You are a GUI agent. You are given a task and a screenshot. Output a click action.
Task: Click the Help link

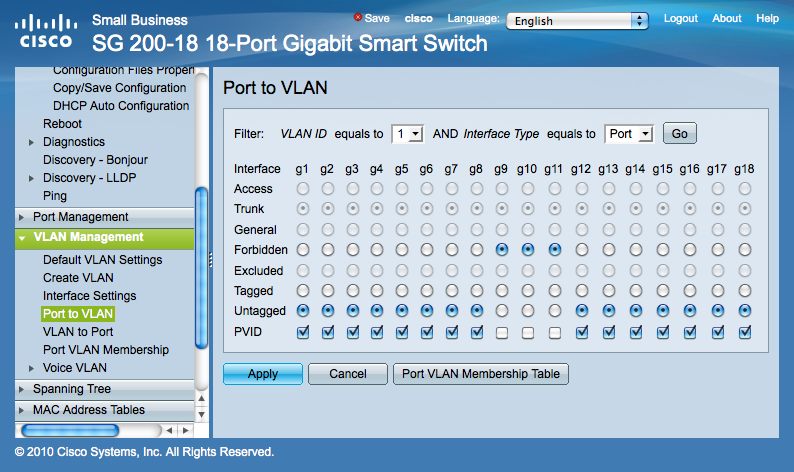767,18
